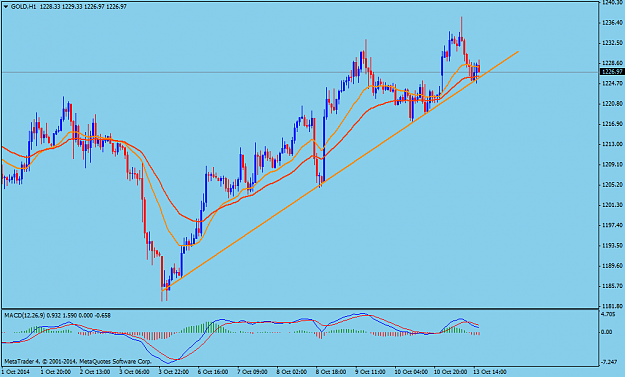Click the 1228.60 price axis label
The image size is (625, 377).
[613, 63]
